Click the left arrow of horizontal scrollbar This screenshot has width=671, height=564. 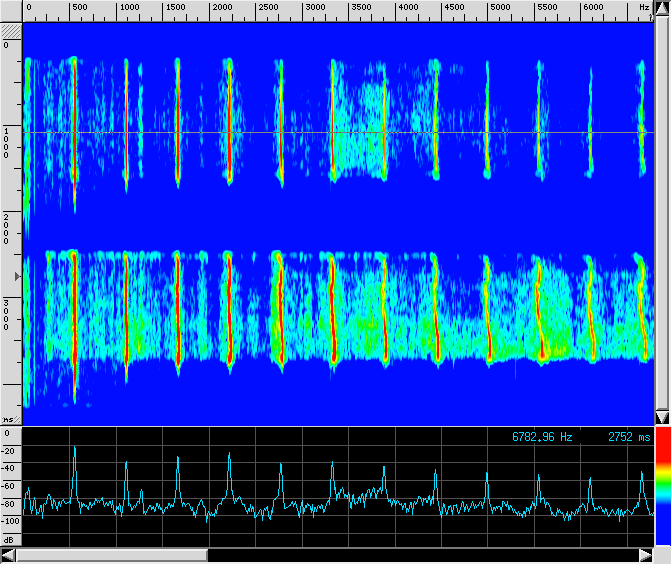(x=8, y=555)
